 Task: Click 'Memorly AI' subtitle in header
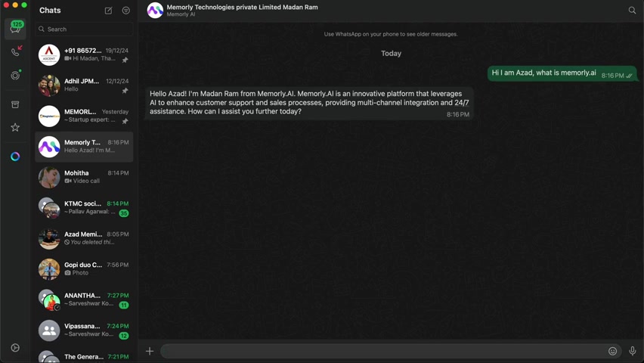coord(181,14)
